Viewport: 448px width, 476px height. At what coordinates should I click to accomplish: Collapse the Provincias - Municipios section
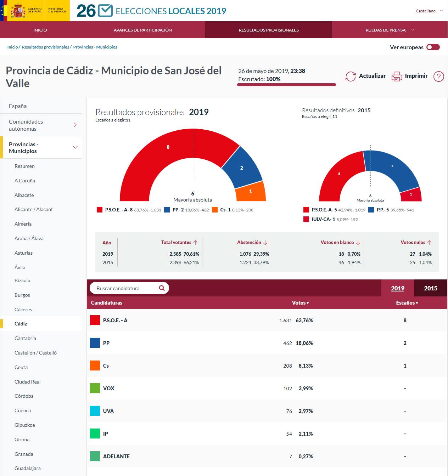[x=75, y=147]
